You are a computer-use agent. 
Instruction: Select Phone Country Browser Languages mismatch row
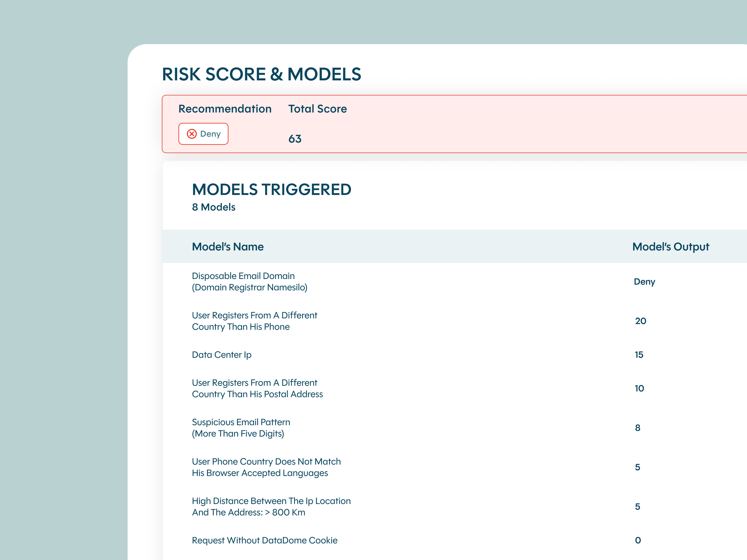pyautogui.click(x=454, y=467)
